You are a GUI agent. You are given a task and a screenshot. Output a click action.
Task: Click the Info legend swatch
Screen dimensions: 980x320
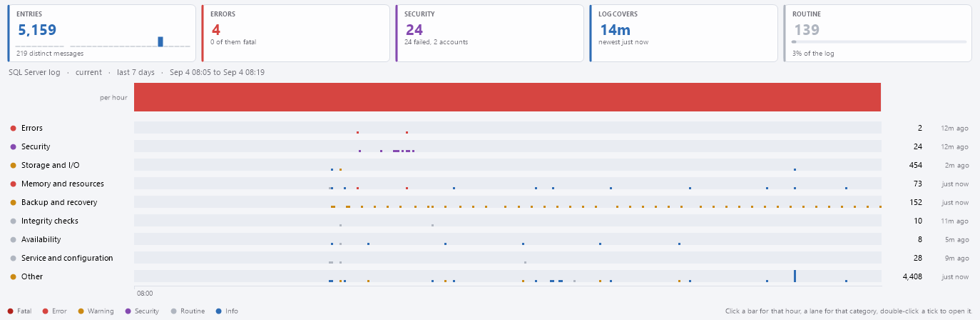coord(218,311)
